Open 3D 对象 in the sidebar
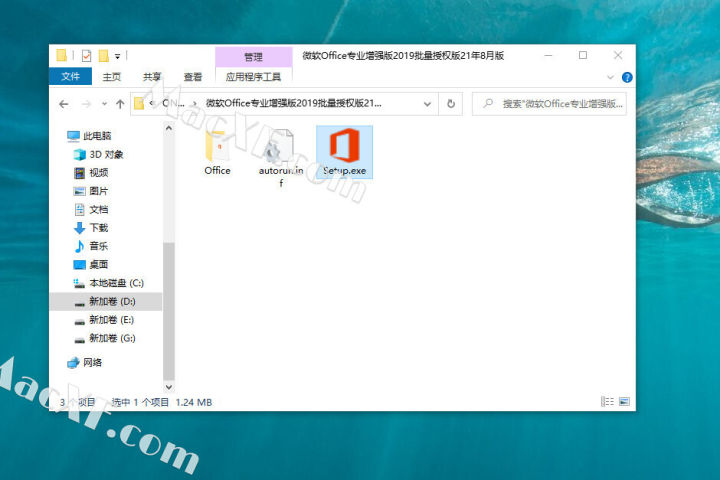The width and height of the screenshot is (720, 480). (99, 154)
